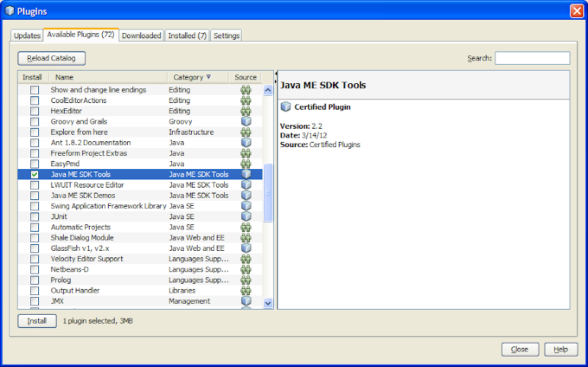588x367 pixels.
Task: Check the install box for JUnit
Action: coord(35,216)
